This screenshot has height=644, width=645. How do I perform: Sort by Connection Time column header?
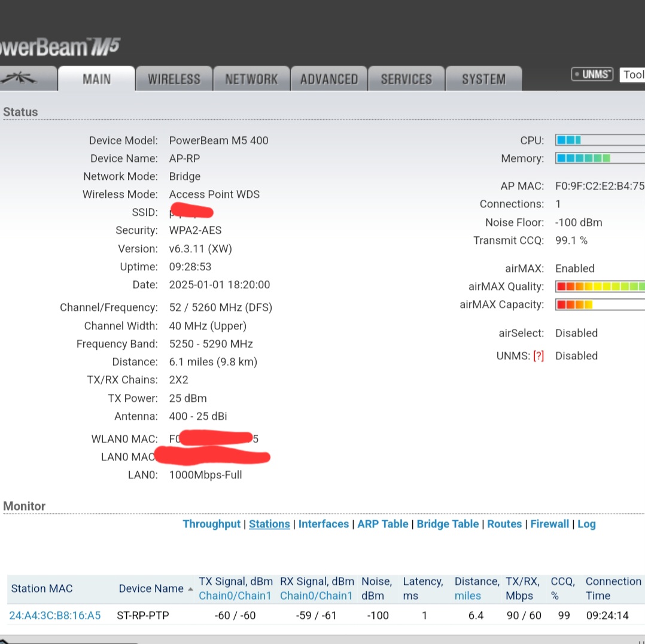[613, 588]
